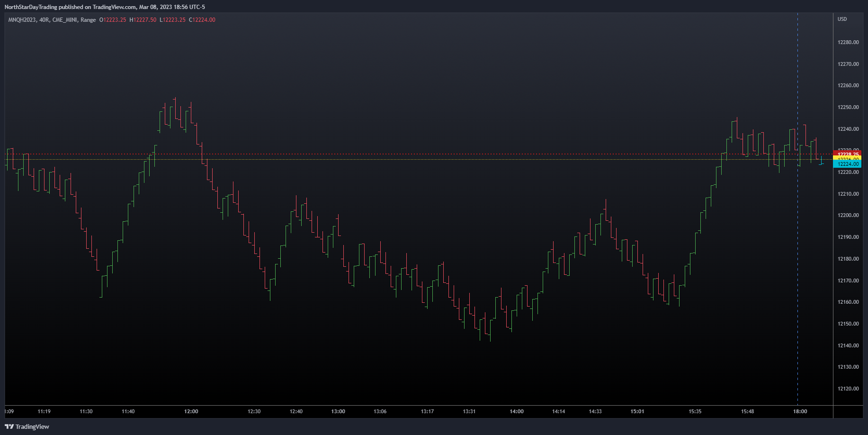Click the 12280.00 price axis label
Screen dimensions: 868x435
tap(848, 42)
